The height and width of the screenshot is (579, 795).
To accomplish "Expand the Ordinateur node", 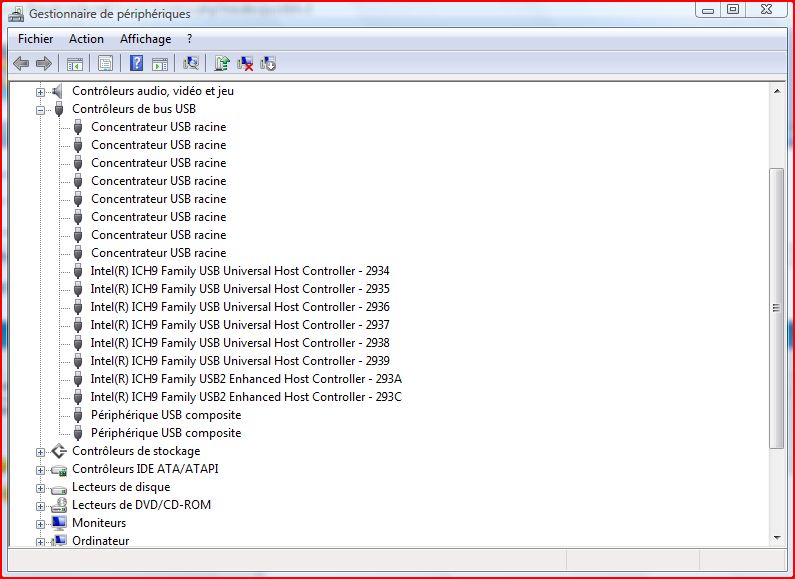I will [40, 542].
